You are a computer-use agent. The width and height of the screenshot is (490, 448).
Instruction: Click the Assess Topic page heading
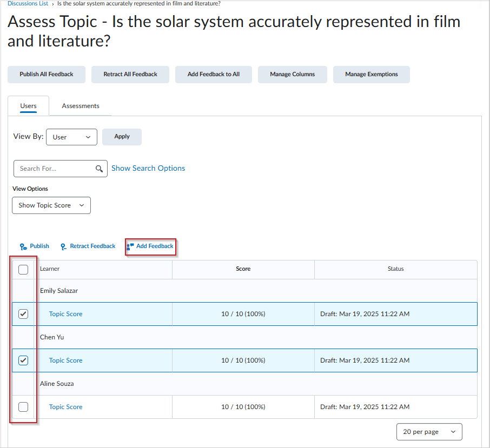click(x=234, y=31)
